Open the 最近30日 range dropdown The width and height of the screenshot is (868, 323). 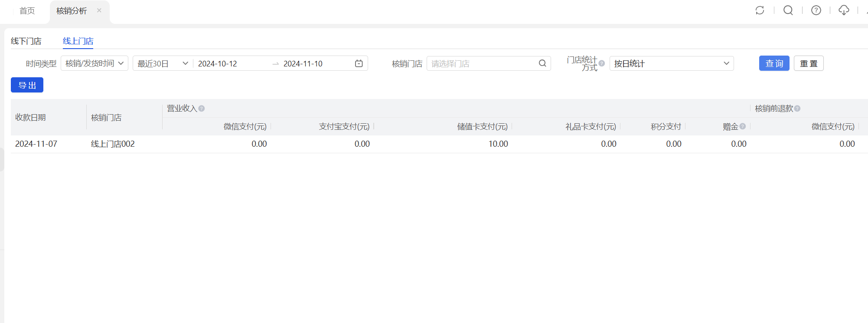pyautogui.click(x=163, y=63)
